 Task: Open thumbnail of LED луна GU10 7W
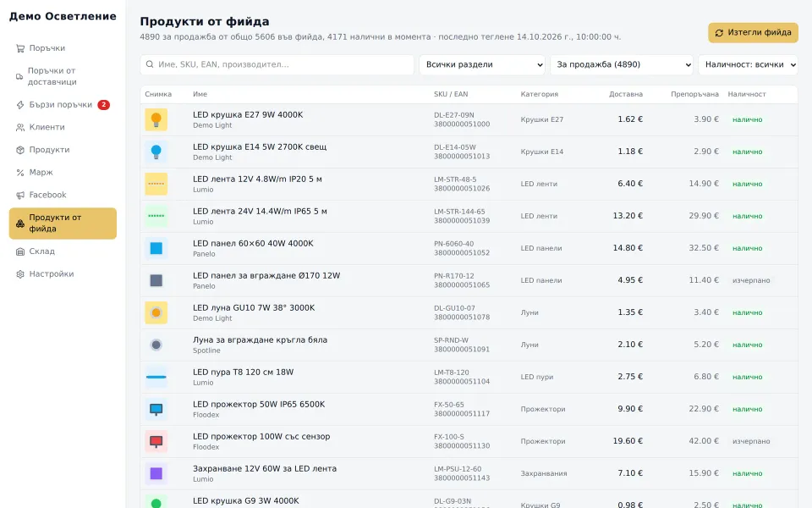click(x=156, y=312)
